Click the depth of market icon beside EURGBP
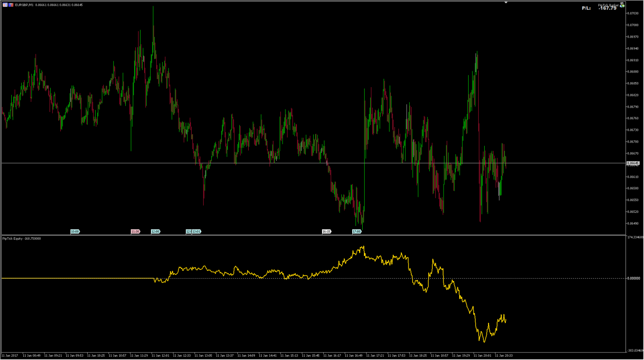Screen dimensions: 644x360 click(11, 5)
